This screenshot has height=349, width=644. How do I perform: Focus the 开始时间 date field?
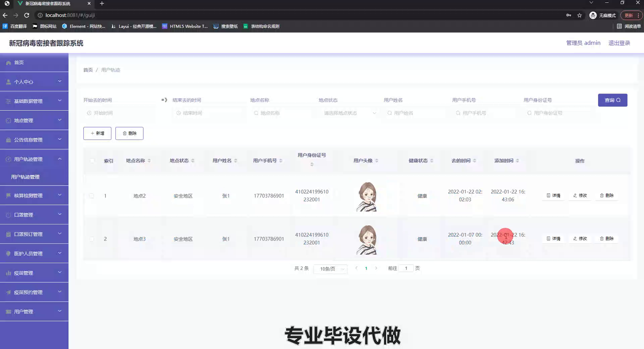click(x=120, y=113)
